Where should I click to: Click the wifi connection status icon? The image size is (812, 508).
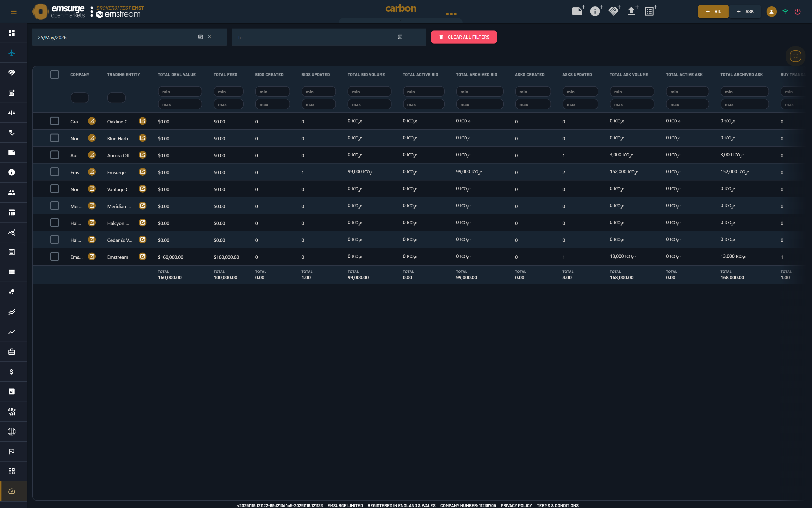point(785,11)
